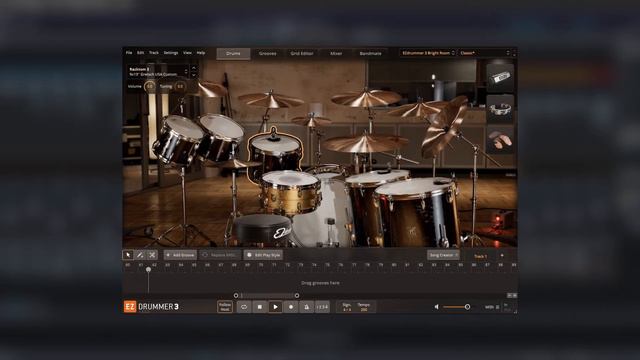Switch to the Drums tab

(x=233, y=53)
